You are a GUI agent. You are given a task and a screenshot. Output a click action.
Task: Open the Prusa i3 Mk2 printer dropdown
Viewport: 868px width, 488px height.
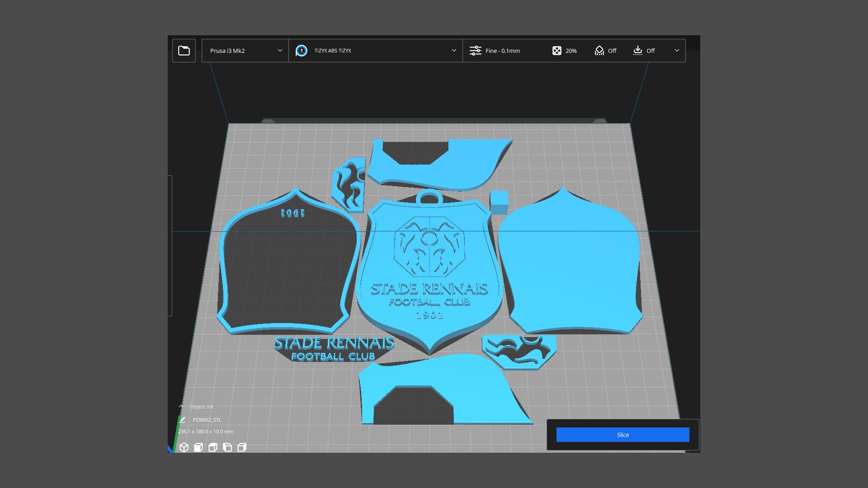pyautogui.click(x=245, y=51)
